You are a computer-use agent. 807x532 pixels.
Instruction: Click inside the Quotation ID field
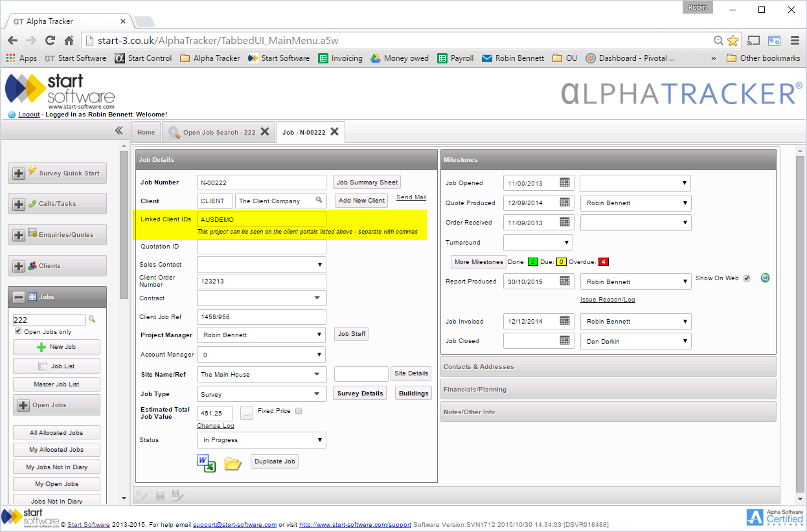261,246
